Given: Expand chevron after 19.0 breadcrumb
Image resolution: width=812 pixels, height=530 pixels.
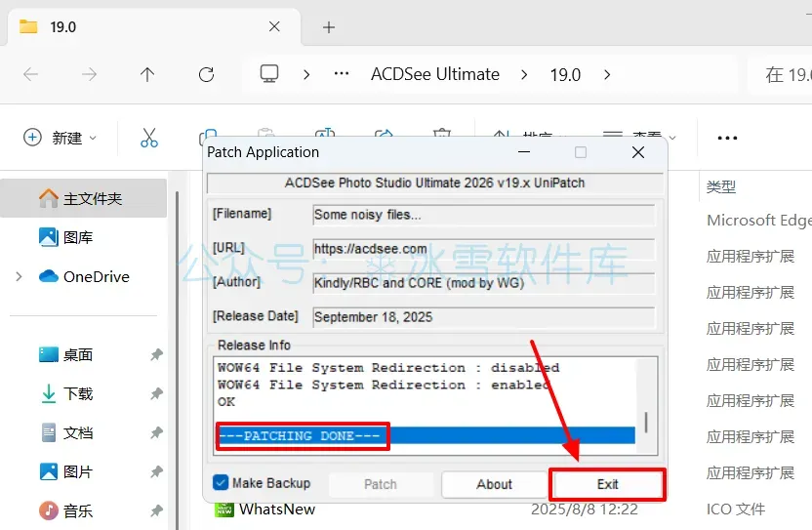Looking at the screenshot, I should click(x=607, y=74).
